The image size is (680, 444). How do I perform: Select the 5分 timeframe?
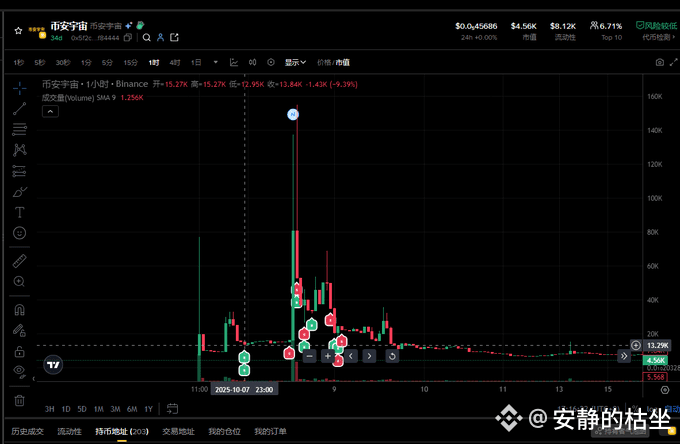[x=107, y=62]
